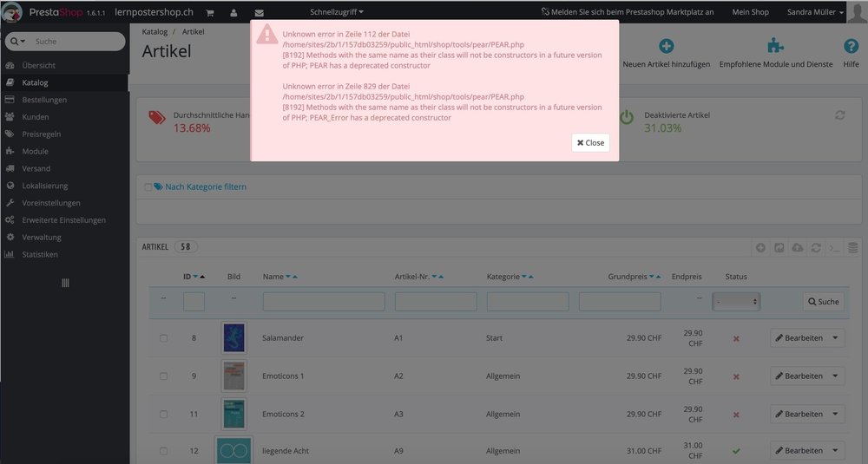Click the Erweiterte Einstellungen gears icon
Viewport: 868px width, 464px height.
pos(10,219)
